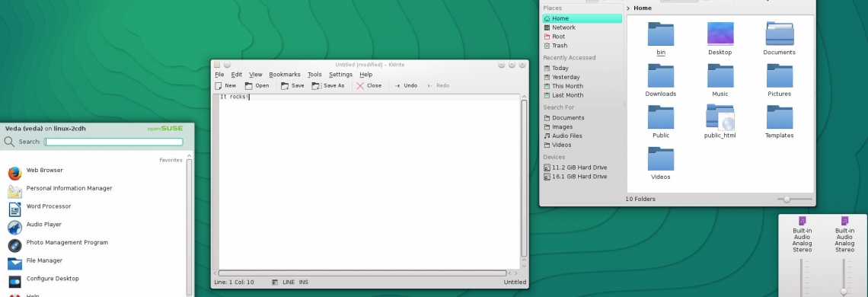Image resolution: width=868 pixels, height=297 pixels.
Task: Click into the KWrite text editing area
Action: pyautogui.click(x=369, y=183)
